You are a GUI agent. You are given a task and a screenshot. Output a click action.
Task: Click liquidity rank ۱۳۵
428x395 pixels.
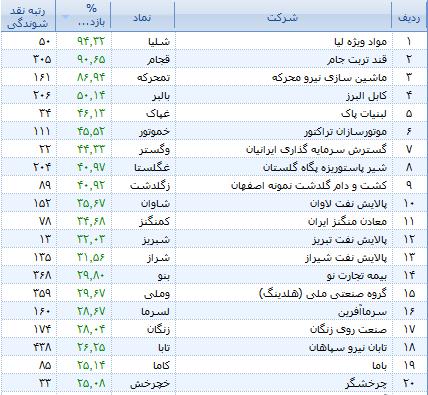[x=42, y=258]
